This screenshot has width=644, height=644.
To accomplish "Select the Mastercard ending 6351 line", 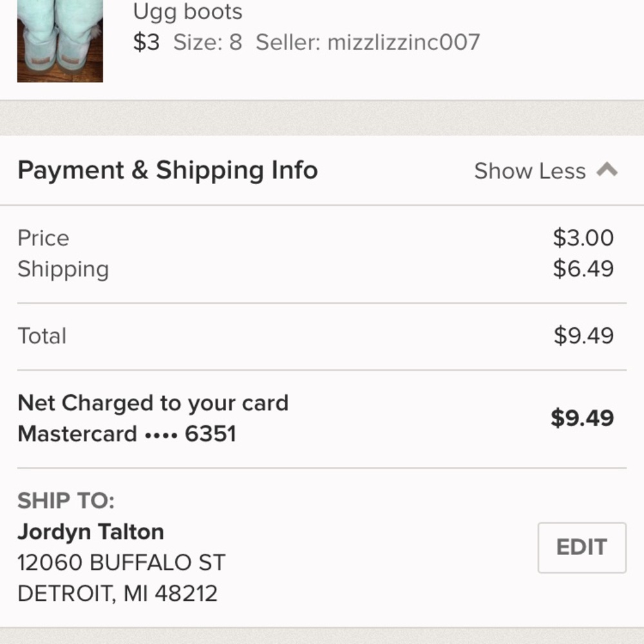I will [127, 433].
